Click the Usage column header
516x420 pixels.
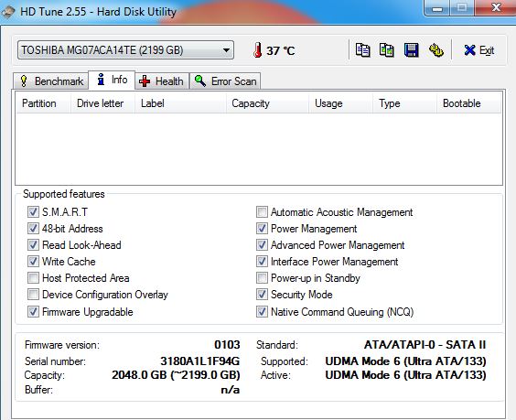pos(341,103)
